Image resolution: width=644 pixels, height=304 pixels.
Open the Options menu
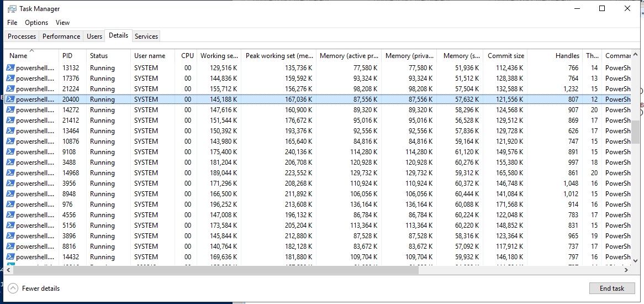coord(36,23)
